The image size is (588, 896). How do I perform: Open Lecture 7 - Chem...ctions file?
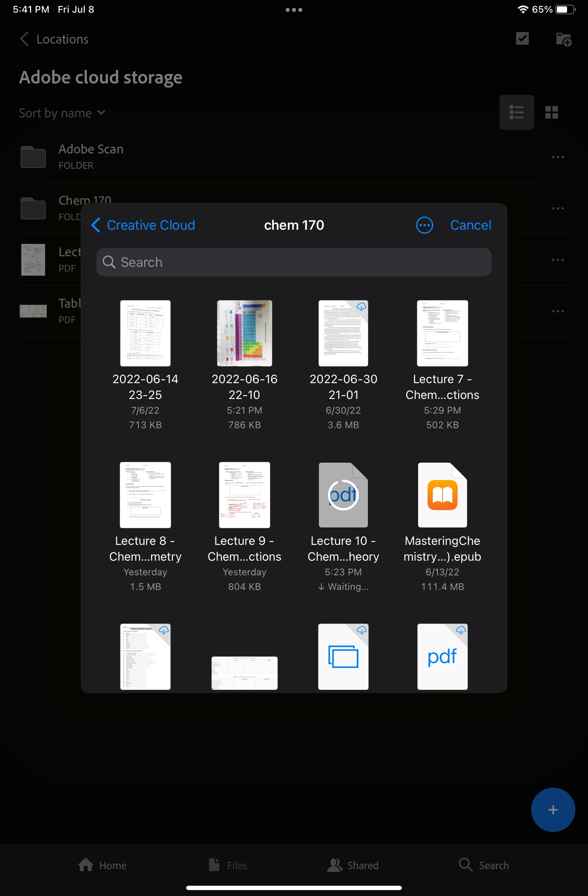click(443, 333)
